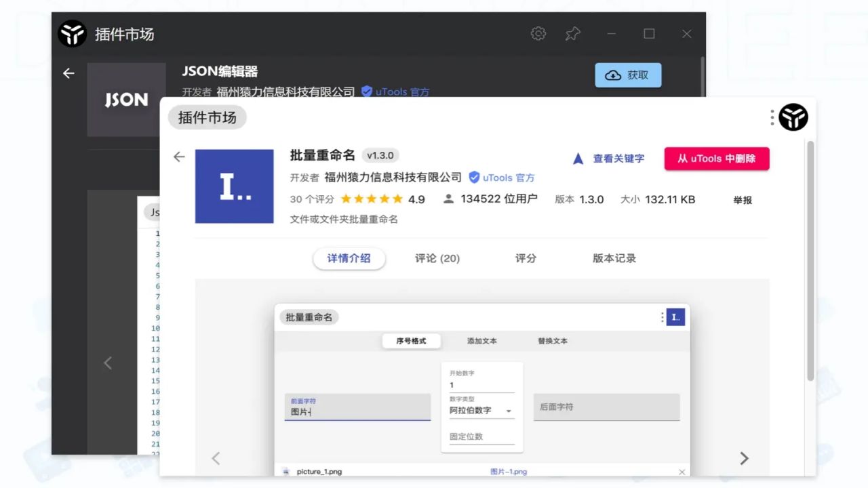The height and width of the screenshot is (488, 868).
Task: Click the back arrow on the 批量重命名 page
Action: [178, 156]
